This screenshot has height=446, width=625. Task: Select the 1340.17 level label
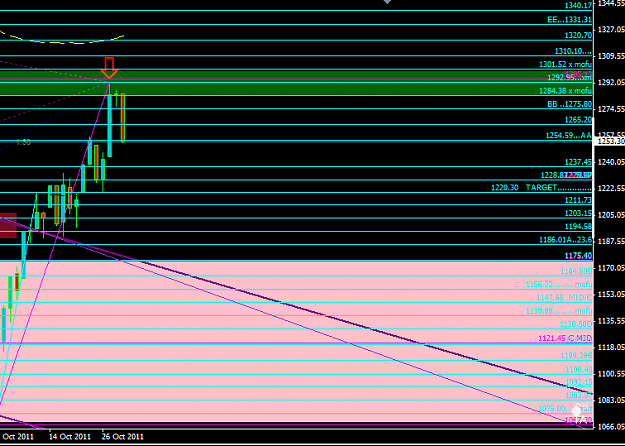578,6
